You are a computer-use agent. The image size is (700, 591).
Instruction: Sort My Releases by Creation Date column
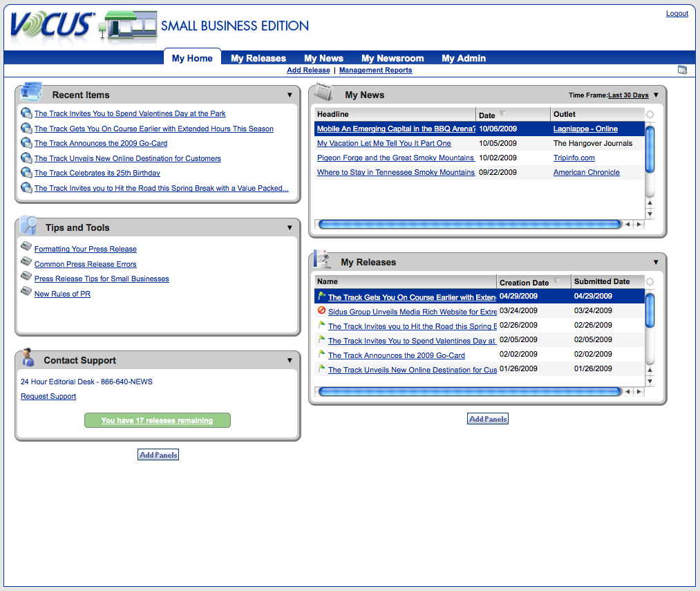click(x=533, y=282)
